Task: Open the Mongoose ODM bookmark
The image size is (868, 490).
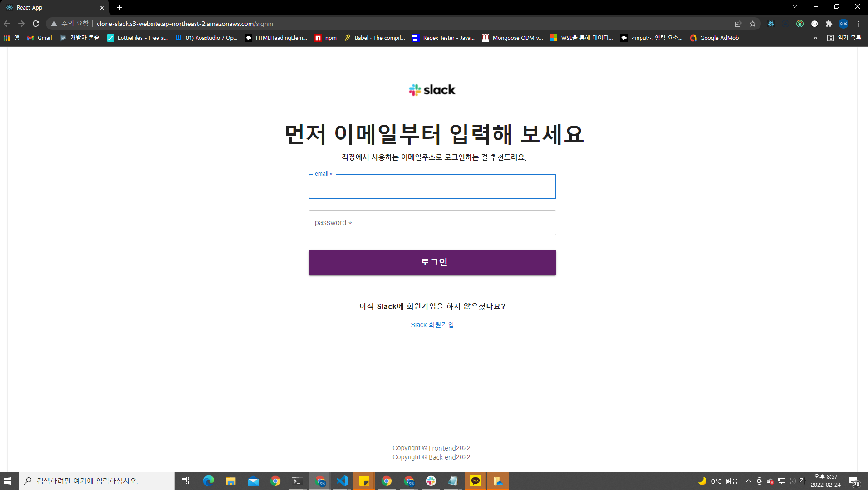Action: (512, 38)
